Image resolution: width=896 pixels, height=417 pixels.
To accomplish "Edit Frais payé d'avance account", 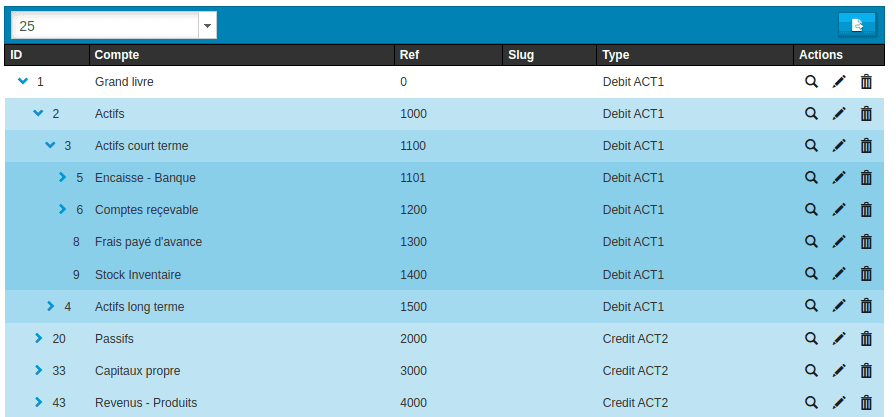I will tap(839, 242).
